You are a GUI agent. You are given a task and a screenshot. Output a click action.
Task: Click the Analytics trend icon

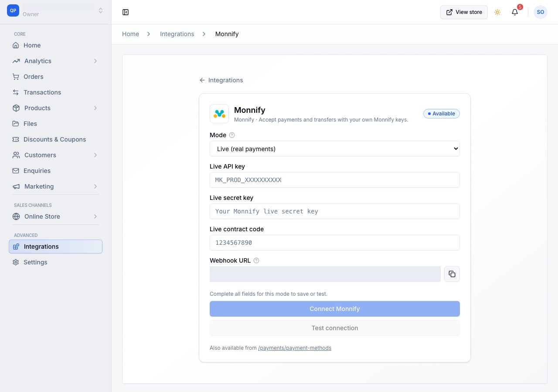(x=16, y=61)
